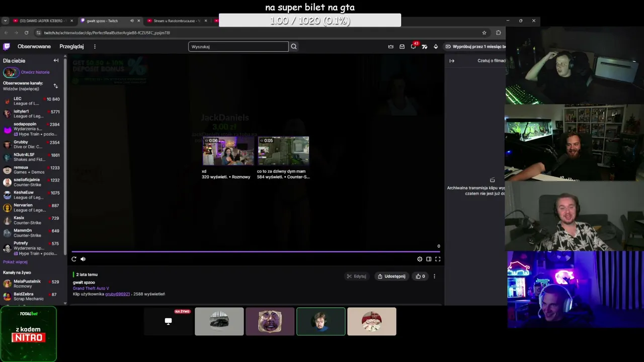Mute the clip volume
The height and width of the screenshot is (362, 644).
(x=83, y=259)
